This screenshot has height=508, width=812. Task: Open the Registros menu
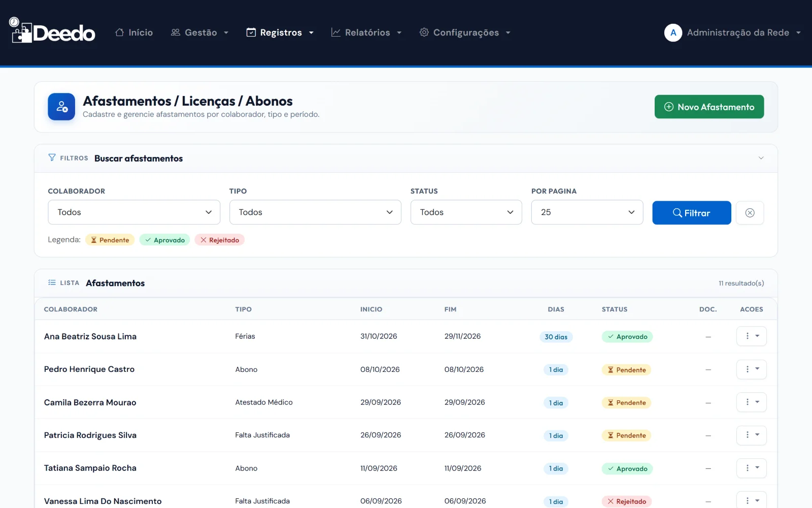pos(280,33)
